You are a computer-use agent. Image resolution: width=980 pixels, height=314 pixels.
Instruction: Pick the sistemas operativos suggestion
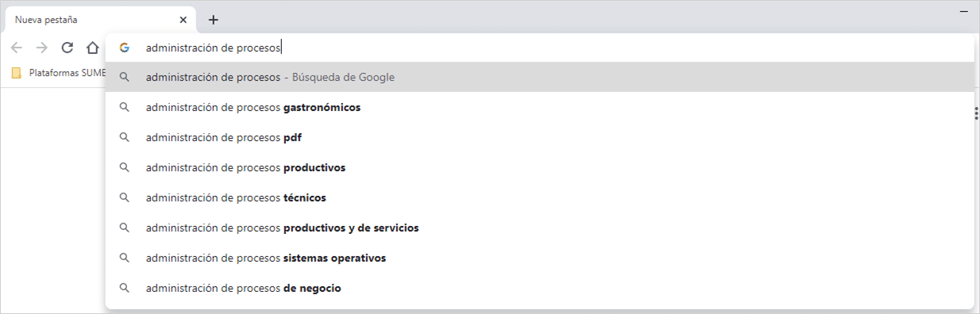tap(540, 258)
